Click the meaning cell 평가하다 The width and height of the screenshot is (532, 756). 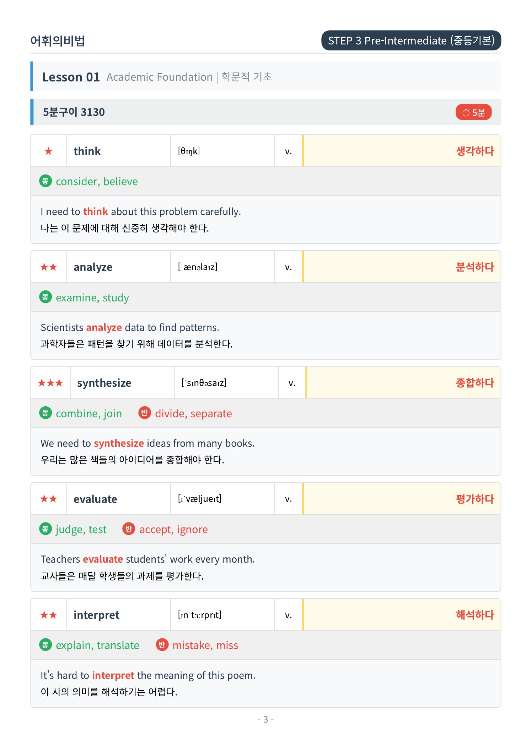click(x=402, y=499)
